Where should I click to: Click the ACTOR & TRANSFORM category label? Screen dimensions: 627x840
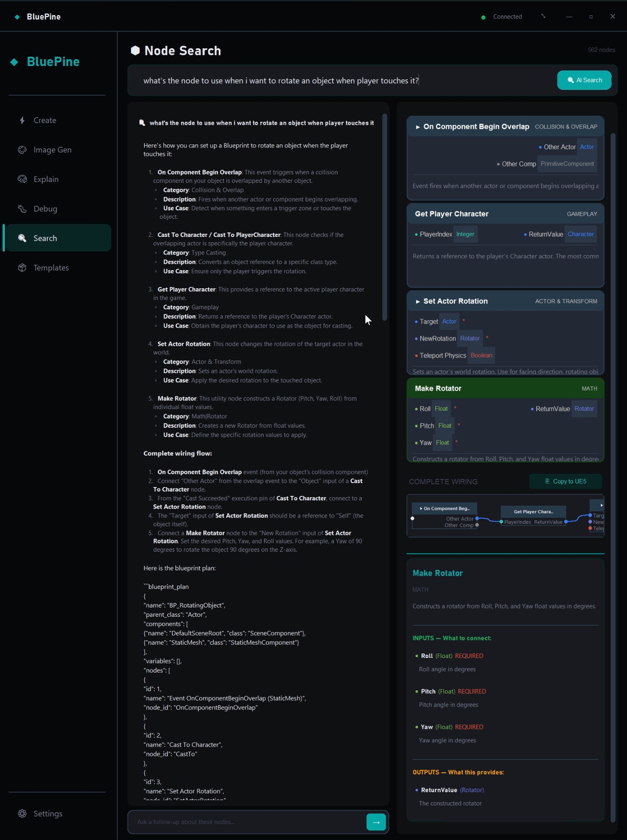tap(566, 302)
